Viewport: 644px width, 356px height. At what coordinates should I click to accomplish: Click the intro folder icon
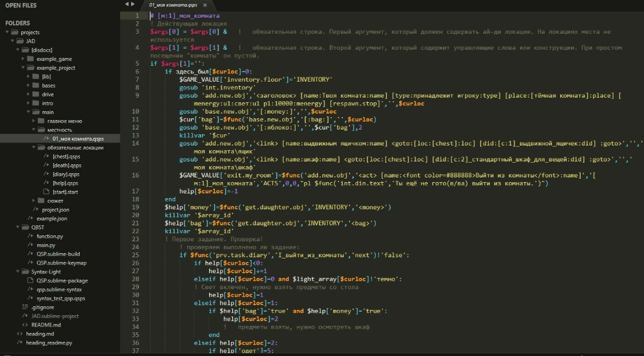point(36,103)
